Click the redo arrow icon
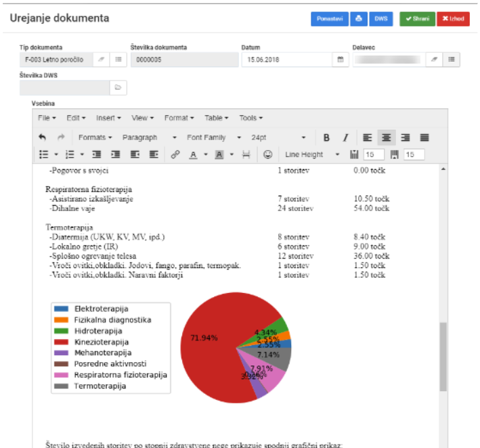Viewport: 480px width, 448px height. (61, 137)
